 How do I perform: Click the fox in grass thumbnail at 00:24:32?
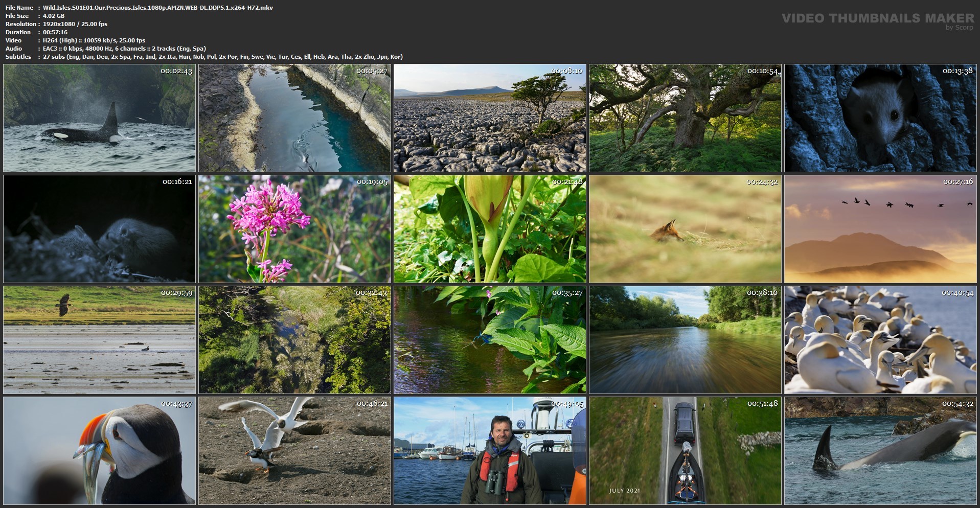click(685, 229)
